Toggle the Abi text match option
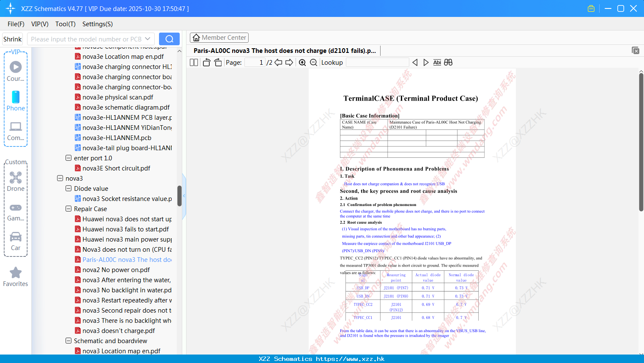Viewport: 644px width, 363px height. [x=437, y=62]
